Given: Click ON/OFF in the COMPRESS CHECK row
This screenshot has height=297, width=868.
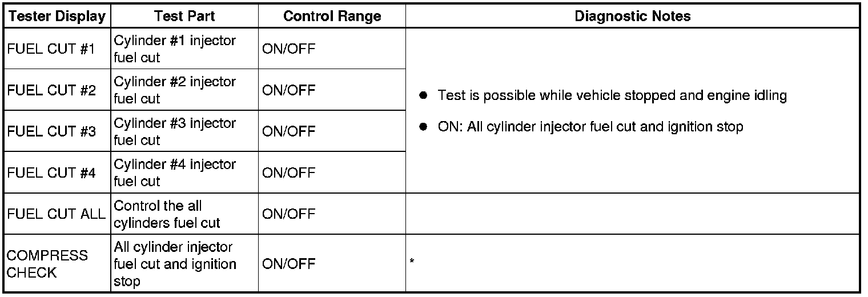Looking at the screenshot, I should point(288,263).
